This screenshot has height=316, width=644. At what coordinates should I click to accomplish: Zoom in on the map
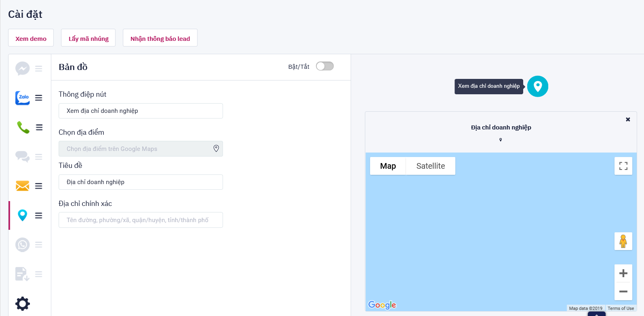coord(623,273)
